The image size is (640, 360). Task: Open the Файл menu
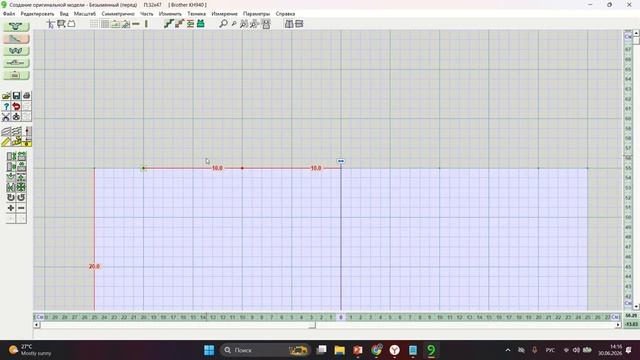point(9,13)
